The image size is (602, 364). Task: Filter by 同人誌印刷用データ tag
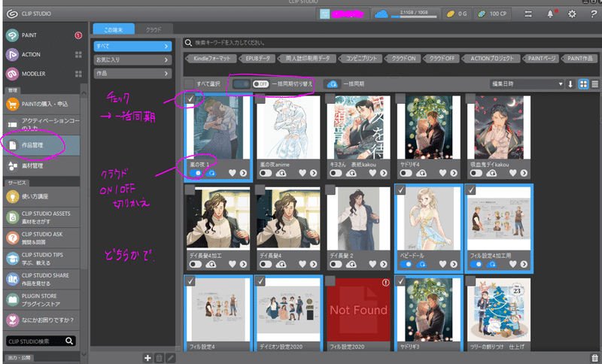308,59
